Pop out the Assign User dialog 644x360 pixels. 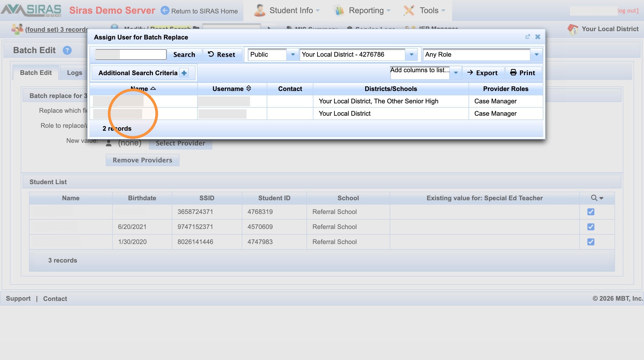click(528, 37)
